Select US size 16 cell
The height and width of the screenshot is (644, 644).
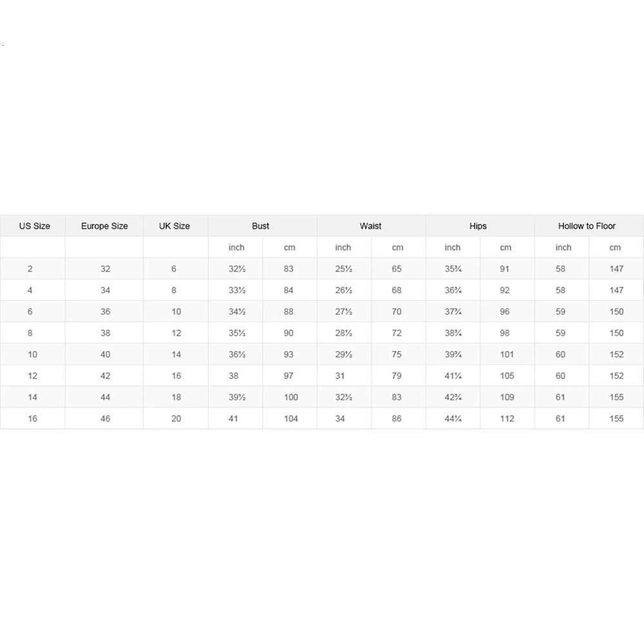coord(32,418)
